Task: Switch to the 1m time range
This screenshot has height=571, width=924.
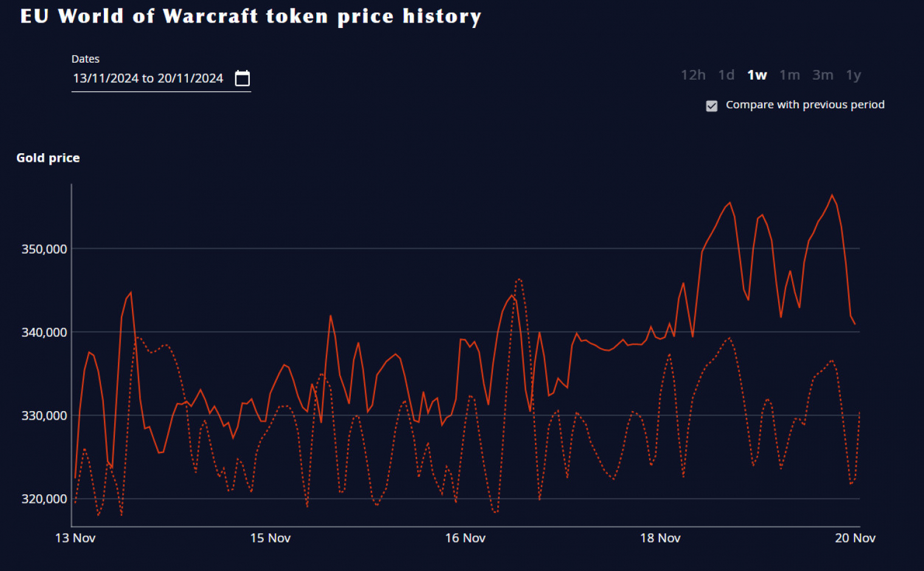Action: 790,75
